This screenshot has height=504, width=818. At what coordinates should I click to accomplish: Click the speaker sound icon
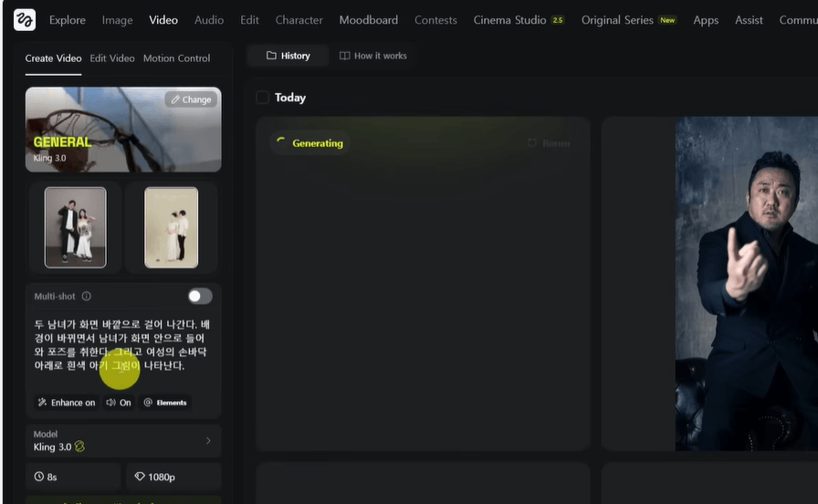(110, 403)
